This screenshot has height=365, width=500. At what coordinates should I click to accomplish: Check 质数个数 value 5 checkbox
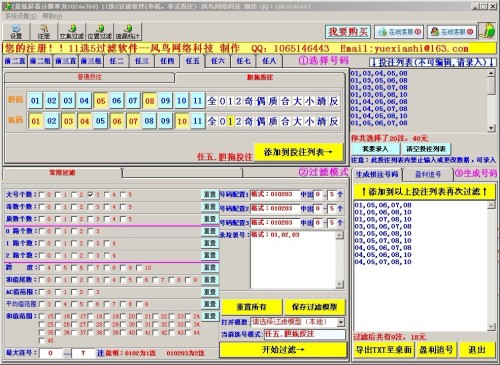click(x=123, y=219)
